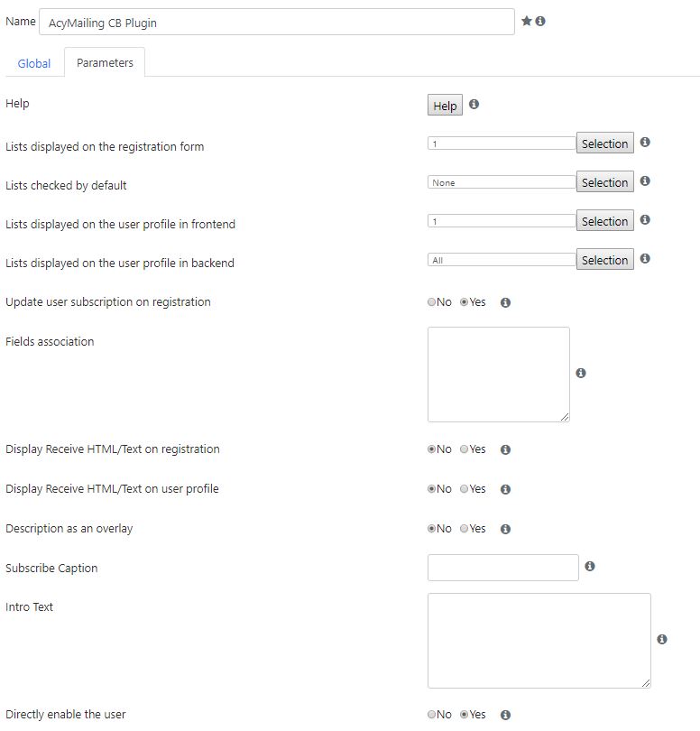The width and height of the screenshot is (700, 731).
Task: Select Yes for Display Receive HTML/Text on user profile
Action: (x=465, y=488)
